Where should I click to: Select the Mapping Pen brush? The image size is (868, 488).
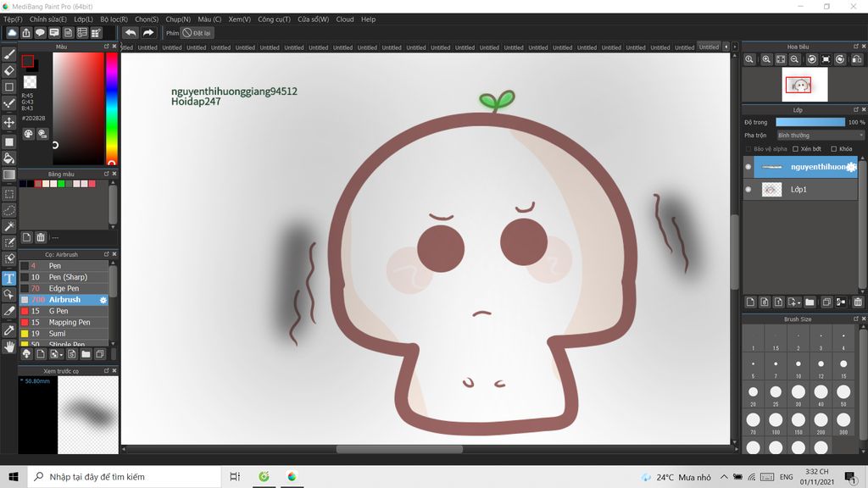point(64,322)
